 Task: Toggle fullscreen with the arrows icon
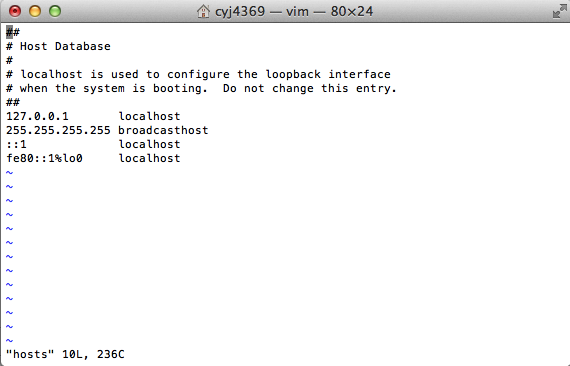pos(559,11)
